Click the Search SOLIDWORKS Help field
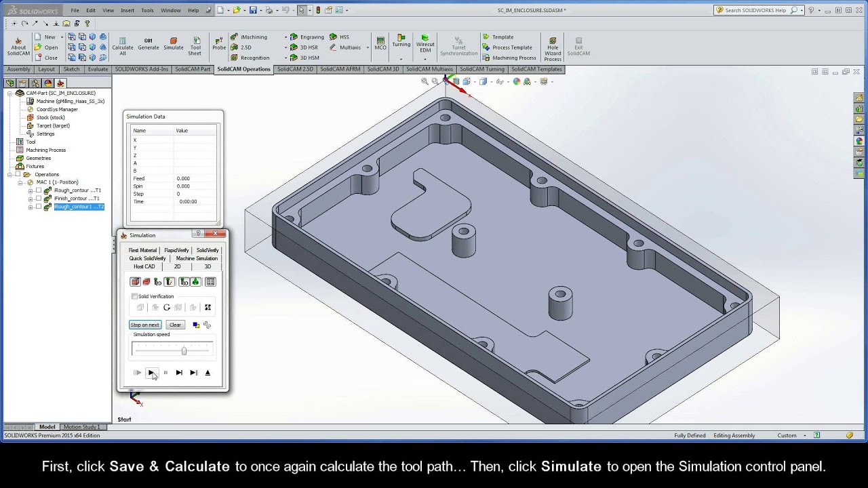This screenshot has height=488, width=868. [756, 10]
